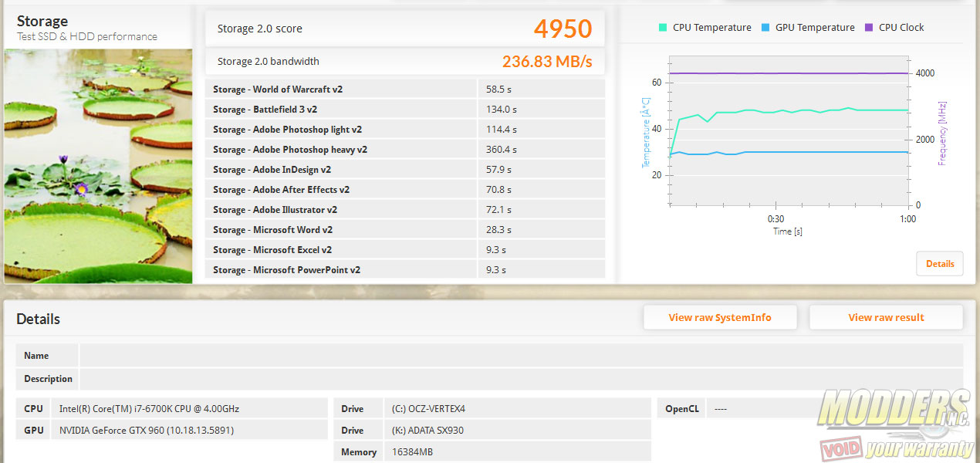Toggle the CPU Clock legend swatch
Viewport: 980px width, 463px height.
click(869, 28)
